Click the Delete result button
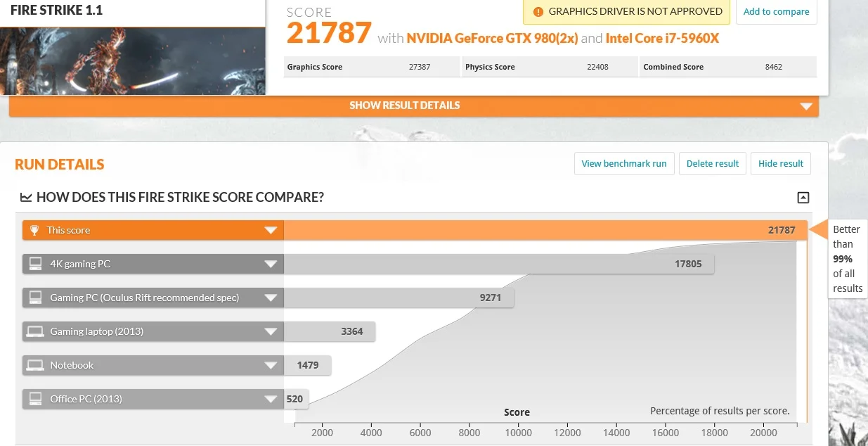Screen dimensions: 868x446 (713, 164)
